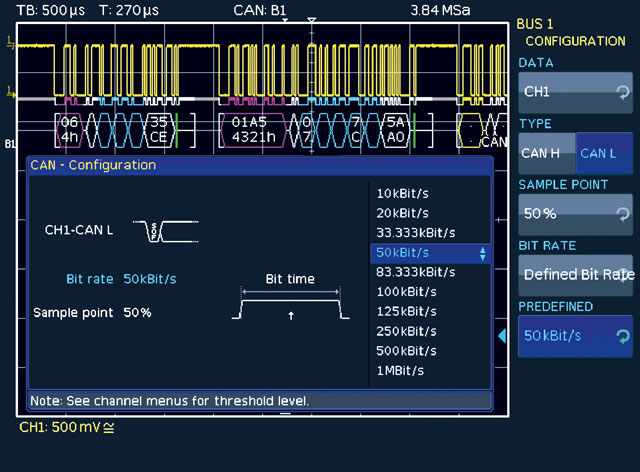Click the SOF signal diagram icon
640x472 pixels.
166,232
